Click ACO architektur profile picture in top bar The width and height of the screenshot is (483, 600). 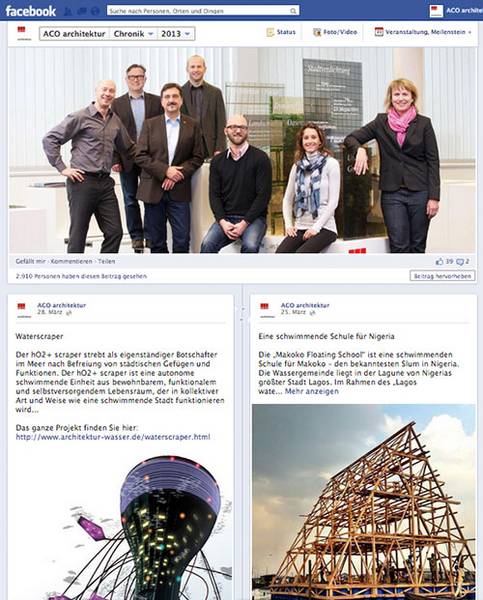point(436,11)
